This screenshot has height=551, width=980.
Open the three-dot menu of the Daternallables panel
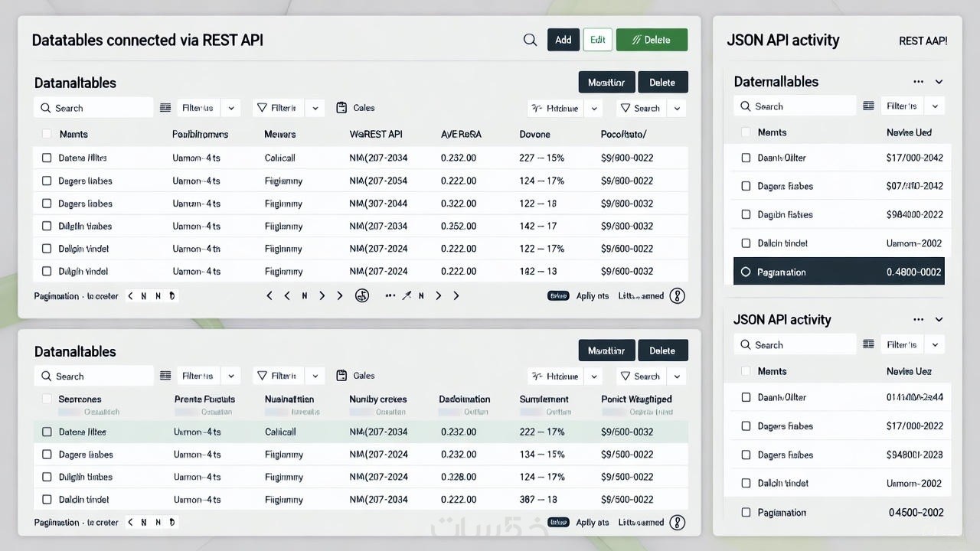pos(918,82)
